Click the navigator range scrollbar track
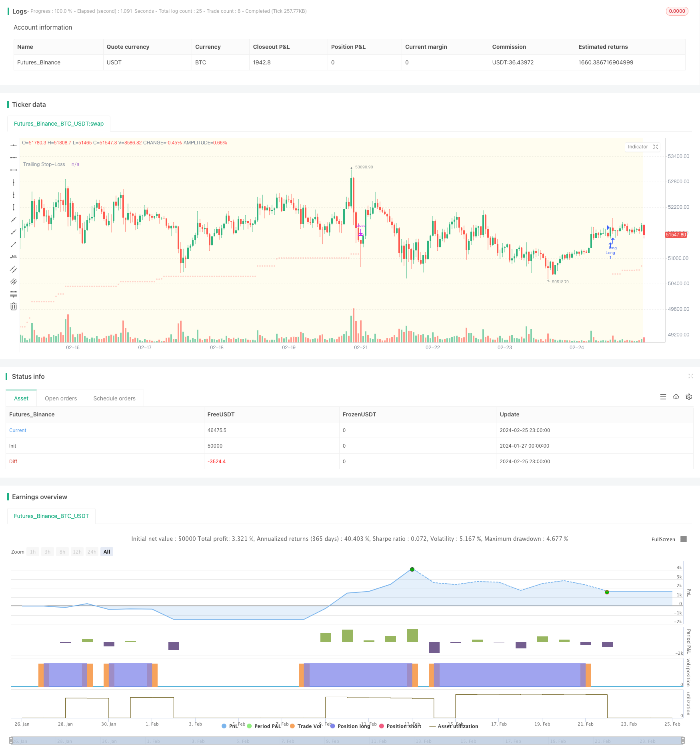The width and height of the screenshot is (700, 756). coord(347,740)
